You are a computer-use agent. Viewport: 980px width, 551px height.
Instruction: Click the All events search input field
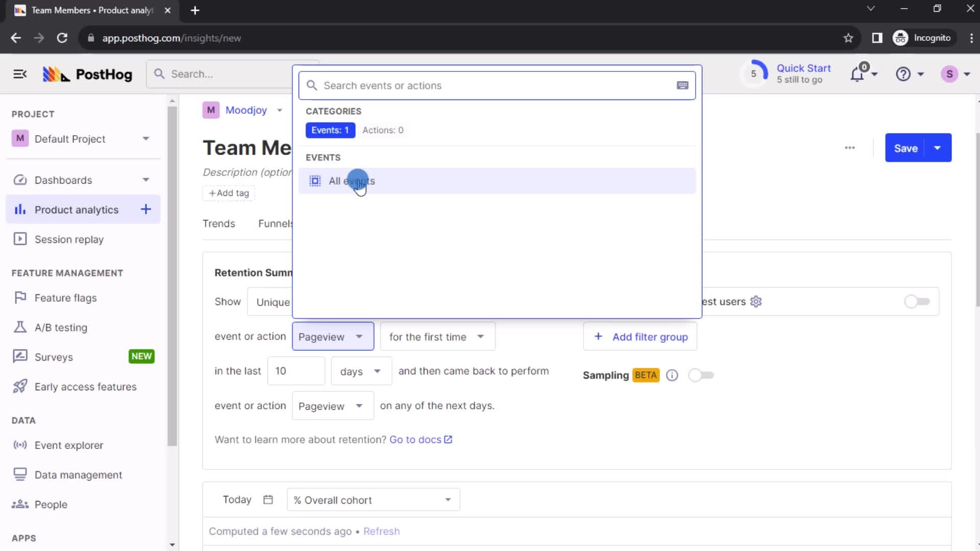click(498, 85)
